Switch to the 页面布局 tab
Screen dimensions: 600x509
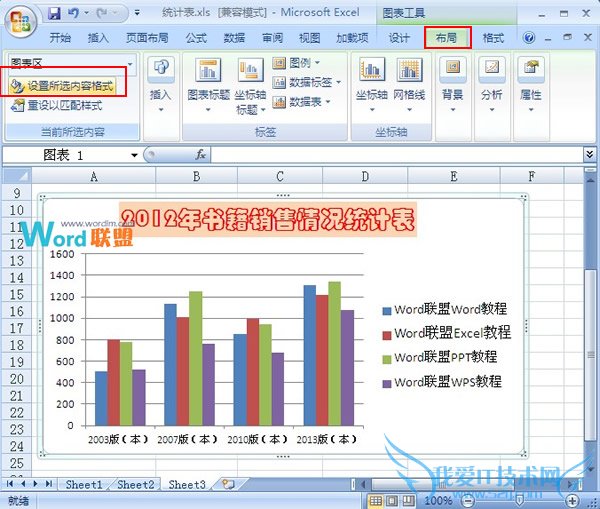[x=147, y=38]
